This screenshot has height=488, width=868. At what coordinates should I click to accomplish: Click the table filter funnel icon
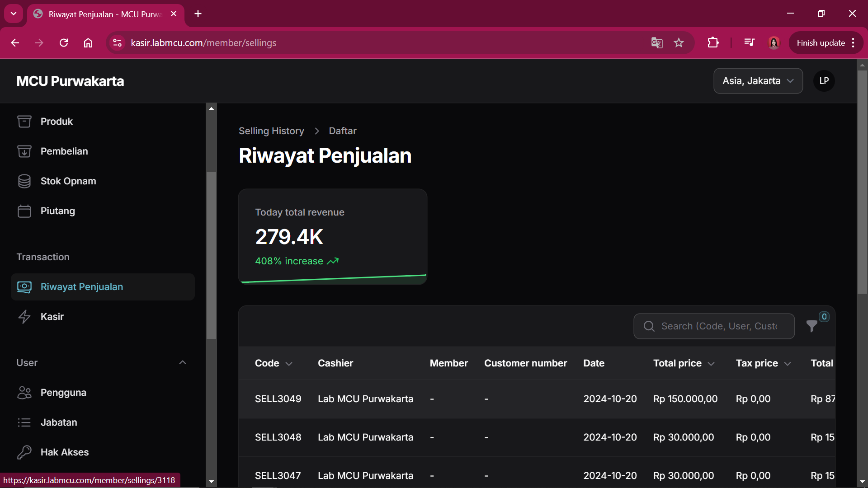tap(812, 326)
